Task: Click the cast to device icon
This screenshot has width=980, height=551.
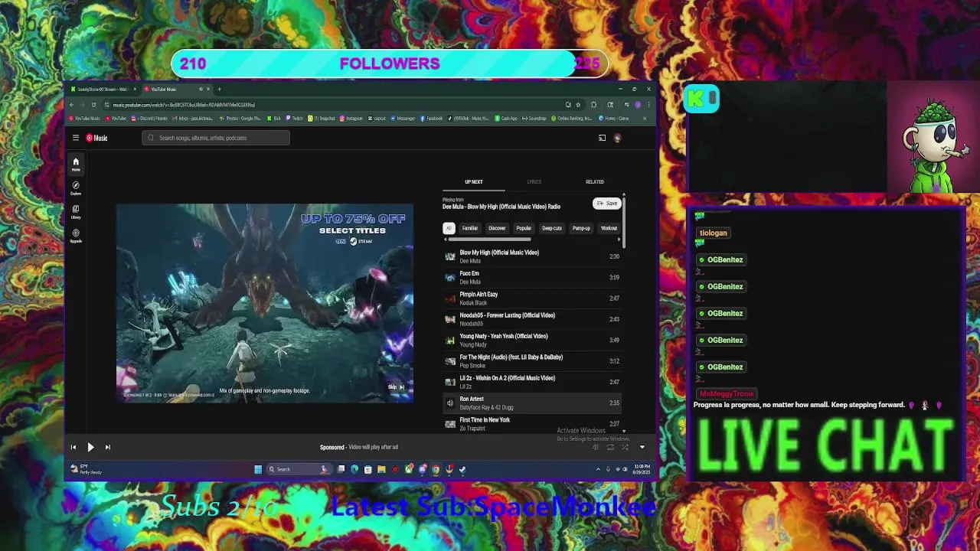Action: pos(602,138)
